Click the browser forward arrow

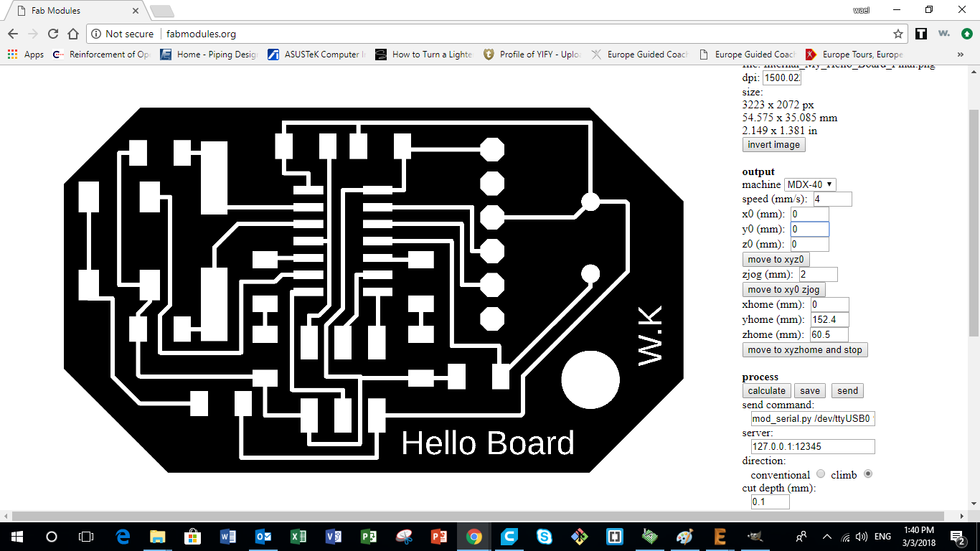pos(32,34)
